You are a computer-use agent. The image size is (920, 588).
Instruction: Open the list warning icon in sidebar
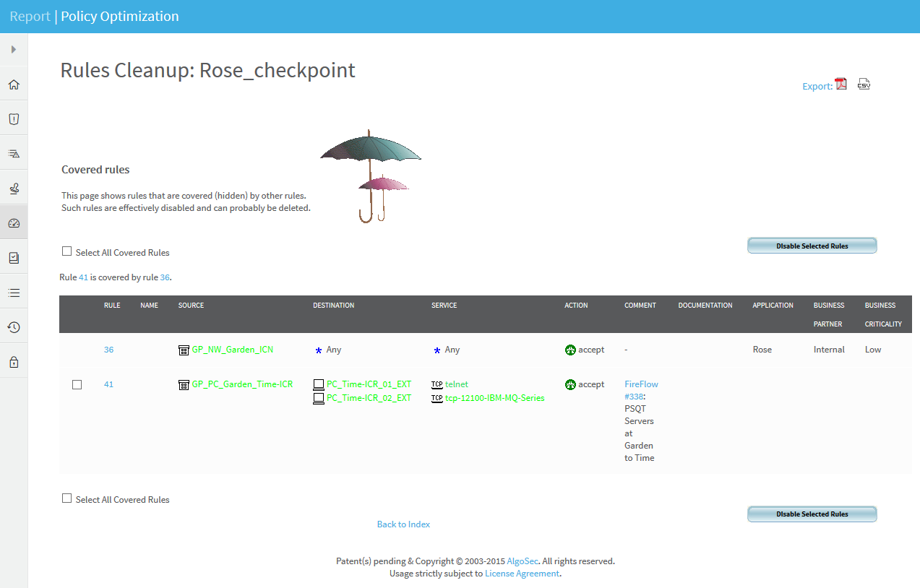pyautogui.click(x=14, y=154)
